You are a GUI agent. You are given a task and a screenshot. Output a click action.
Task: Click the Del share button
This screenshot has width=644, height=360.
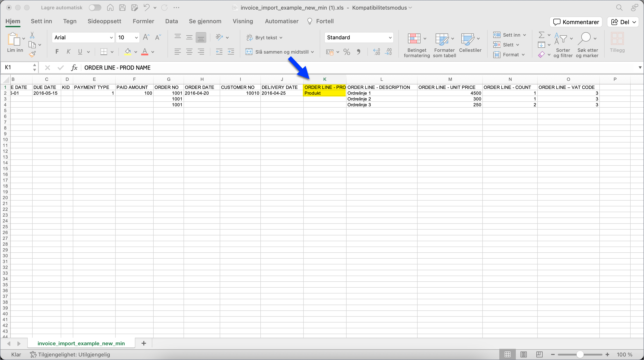[x=623, y=22]
